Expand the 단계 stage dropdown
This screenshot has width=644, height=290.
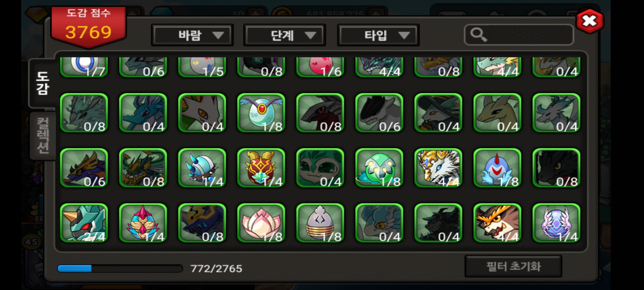pyautogui.click(x=284, y=35)
